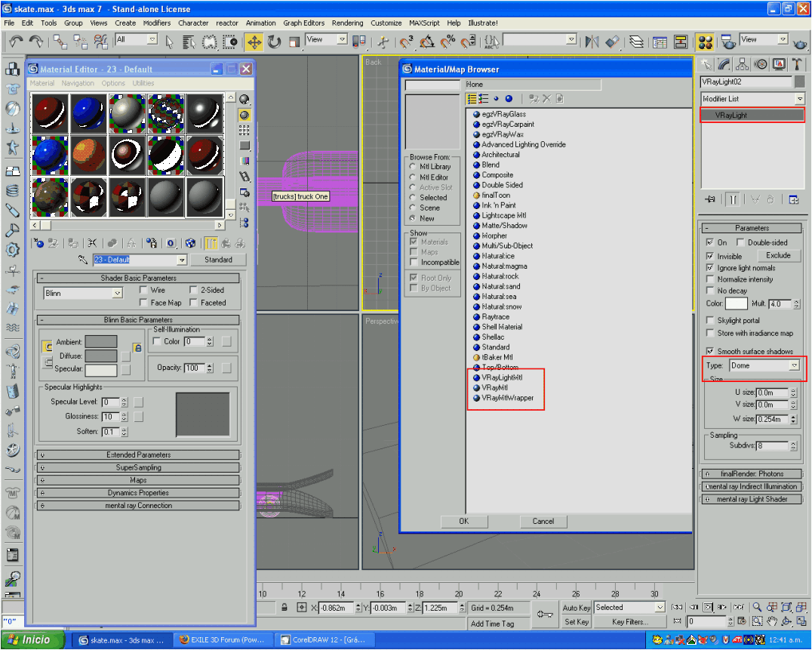The image size is (812, 650).
Task: Click Delete From Library X icon
Action: tap(547, 98)
